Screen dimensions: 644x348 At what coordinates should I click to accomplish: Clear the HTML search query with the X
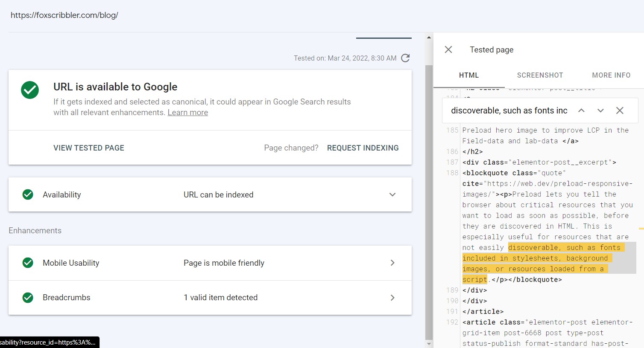620,110
